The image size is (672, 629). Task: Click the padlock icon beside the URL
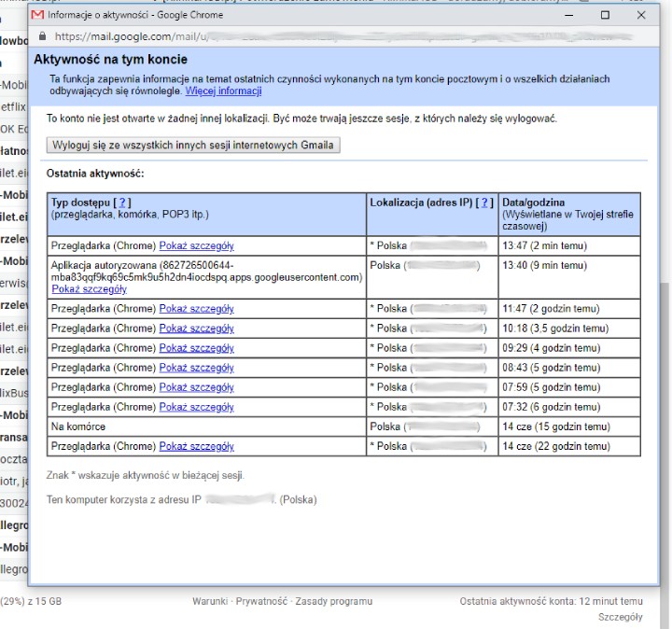(x=40, y=36)
